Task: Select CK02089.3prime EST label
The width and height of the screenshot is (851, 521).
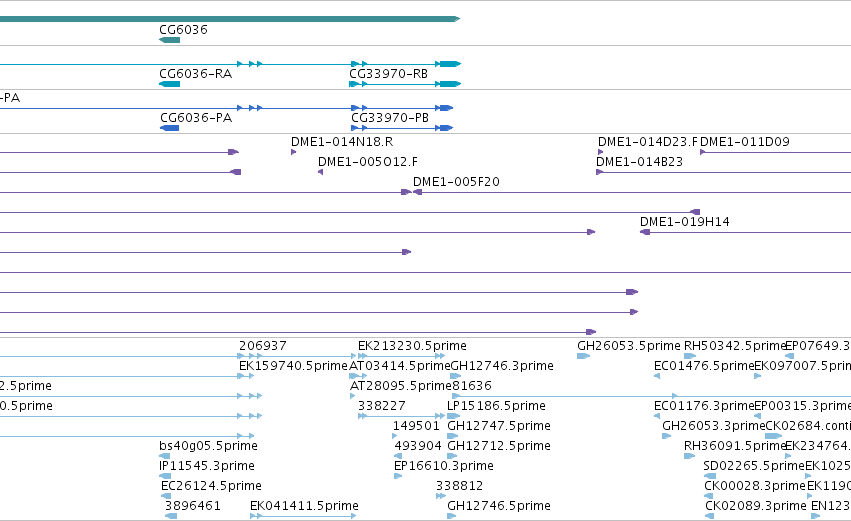Action: click(x=756, y=506)
